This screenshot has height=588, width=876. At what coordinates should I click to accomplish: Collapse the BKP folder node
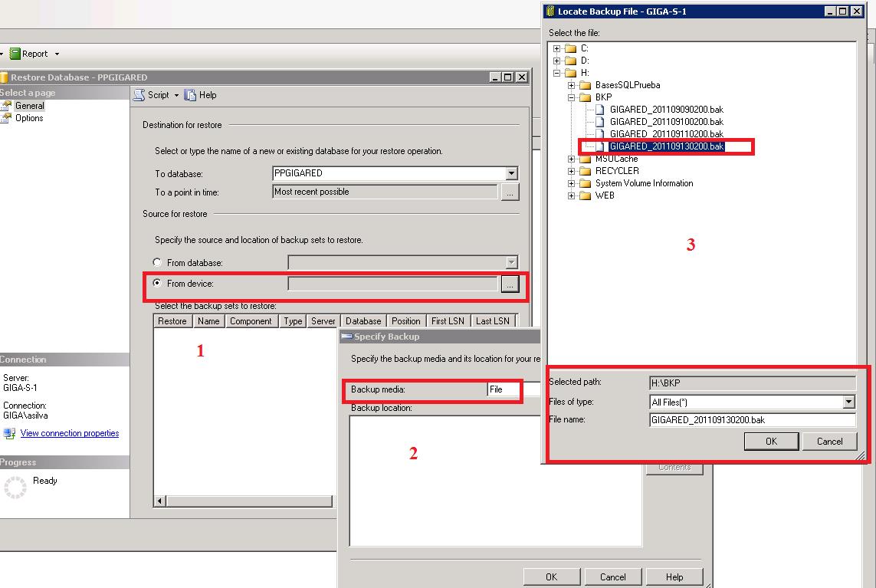572,97
